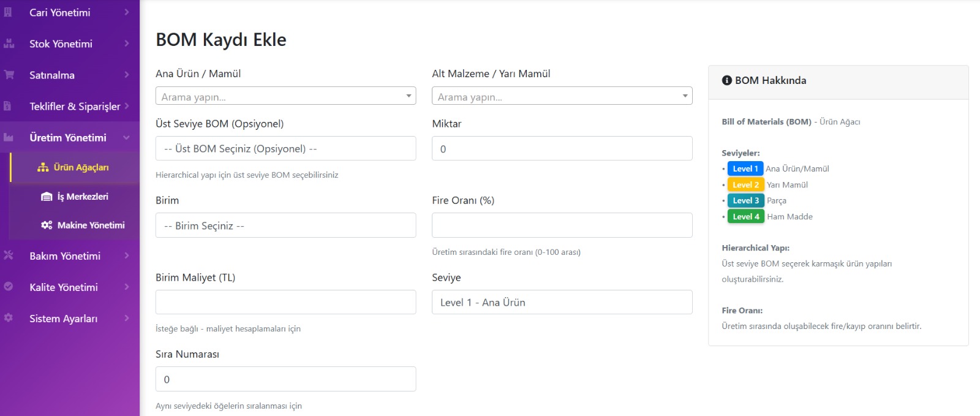This screenshot has height=416, width=980.
Task: Click the Bakım Yönetimi tools icon
Action: pyautogui.click(x=9, y=255)
